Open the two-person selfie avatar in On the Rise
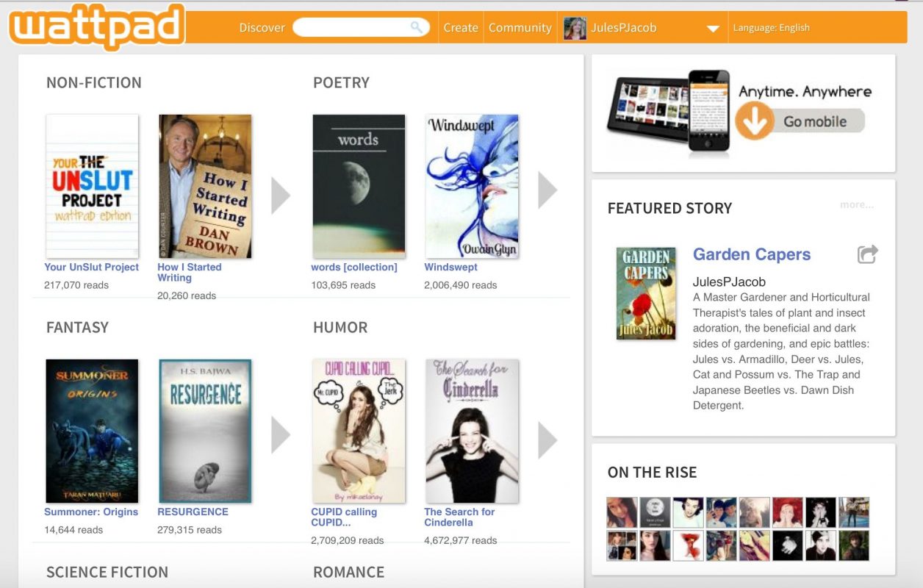Viewport: 923px width, 588px height. click(721, 512)
